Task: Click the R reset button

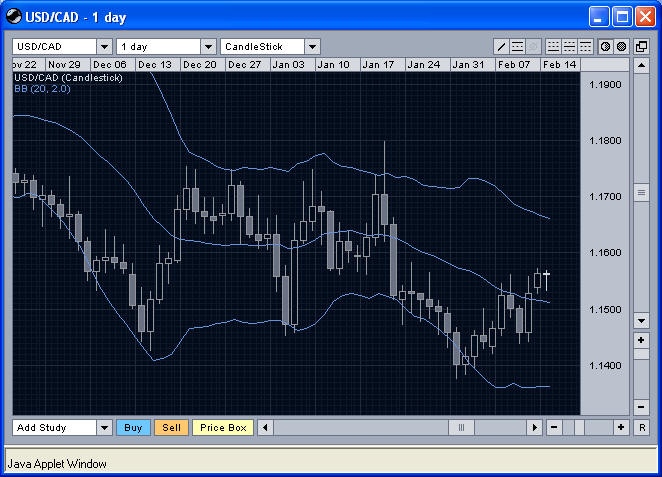Action: click(641, 427)
